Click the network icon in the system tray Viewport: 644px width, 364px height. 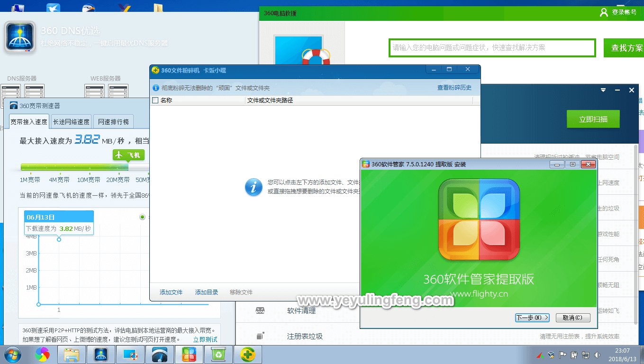(586, 355)
